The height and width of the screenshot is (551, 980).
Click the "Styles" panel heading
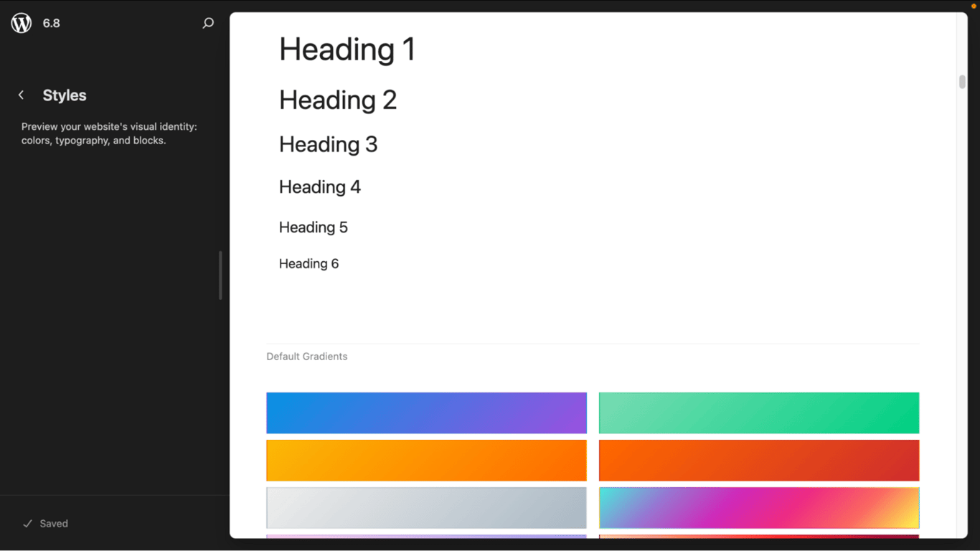(x=65, y=95)
